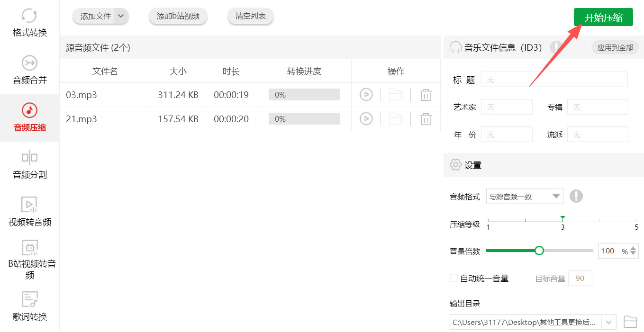The height and width of the screenshot is (332, 644).
Task: Play the 03.mp3 audio file
Action: pos(366,95)
